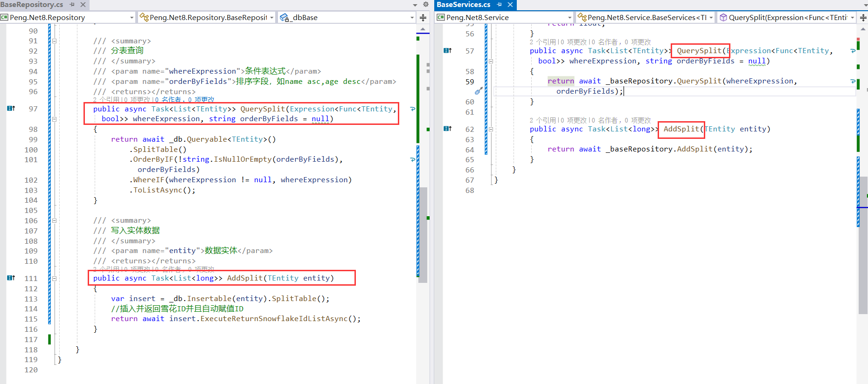The image size is (868, 384).
Task: Click 'ToListAsync()' on line 103
Action: (x=162, y=190)
